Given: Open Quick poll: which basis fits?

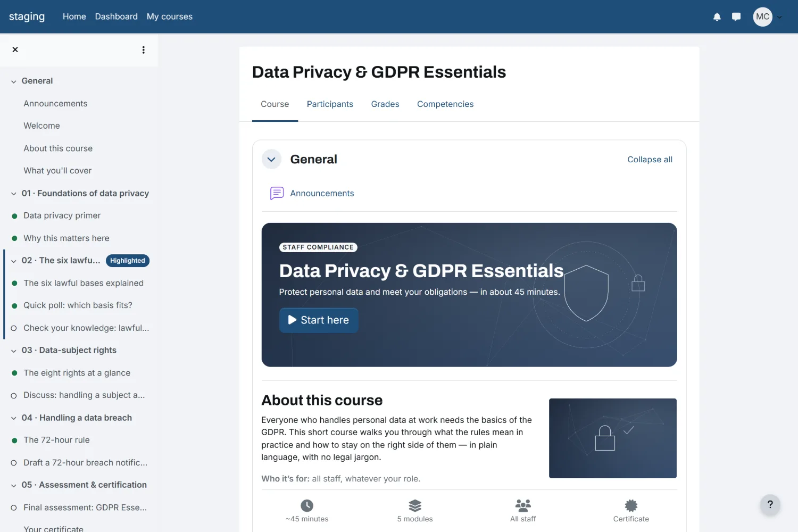Looking at the screenshot, I should pyautogui.click(x=78, y=305).
